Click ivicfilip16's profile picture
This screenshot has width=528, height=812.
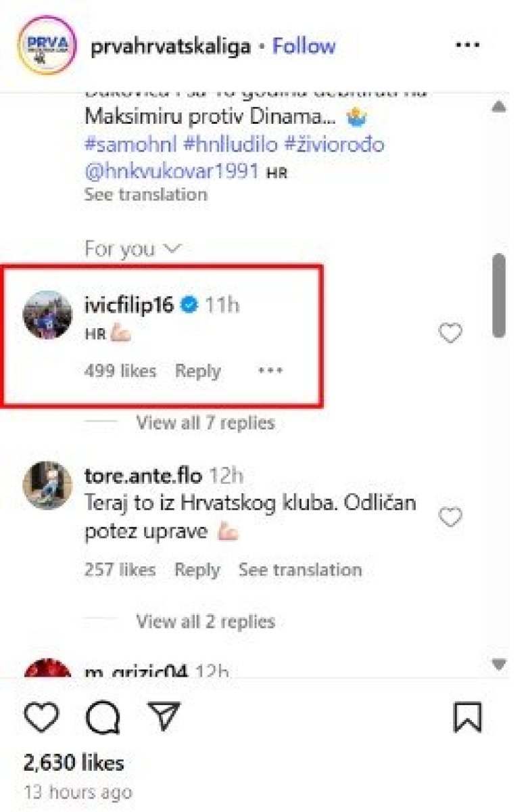point(47,315)
